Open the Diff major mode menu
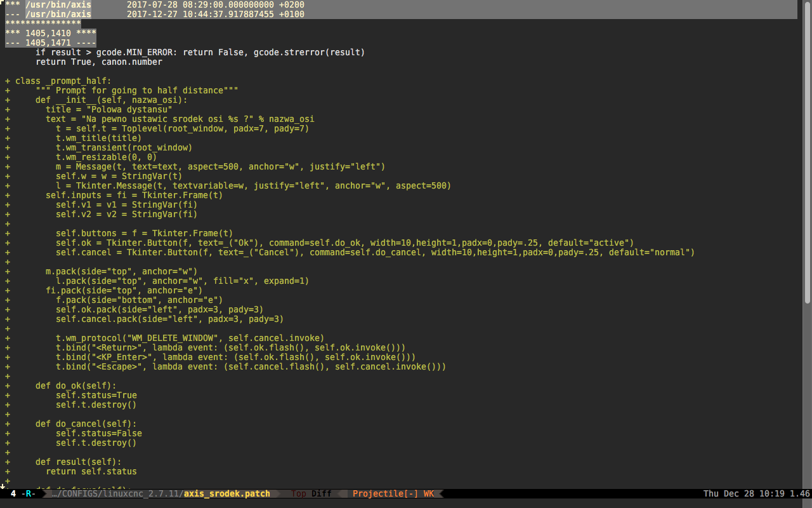Viewport: 812px width, 508px height. (x=321, y=493)
